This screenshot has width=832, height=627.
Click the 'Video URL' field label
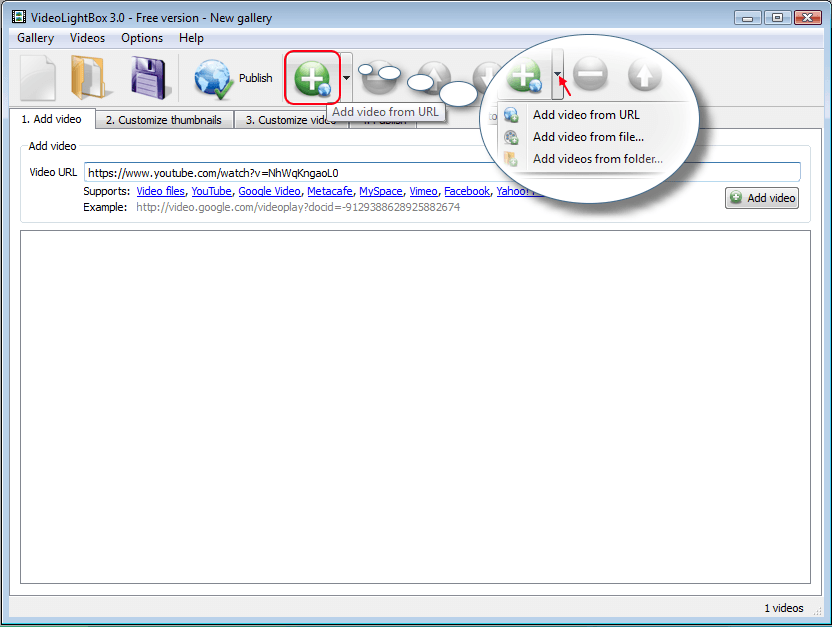tap(53, 172)
